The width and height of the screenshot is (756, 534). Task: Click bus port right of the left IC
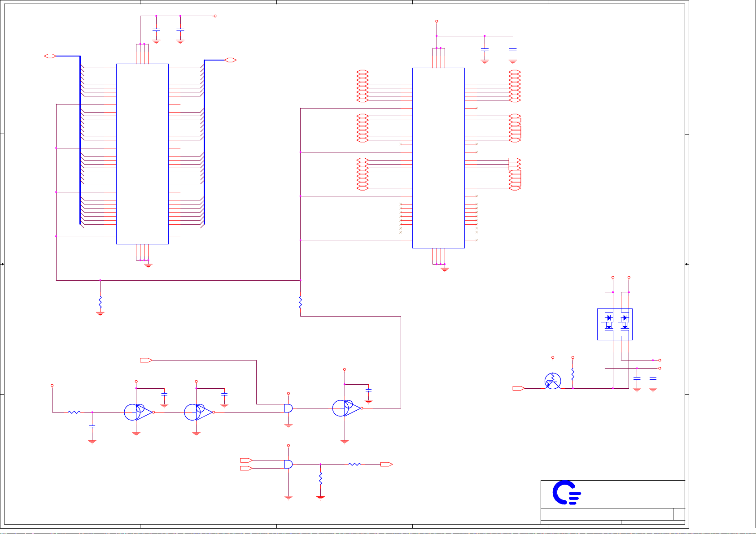(231, 60)
